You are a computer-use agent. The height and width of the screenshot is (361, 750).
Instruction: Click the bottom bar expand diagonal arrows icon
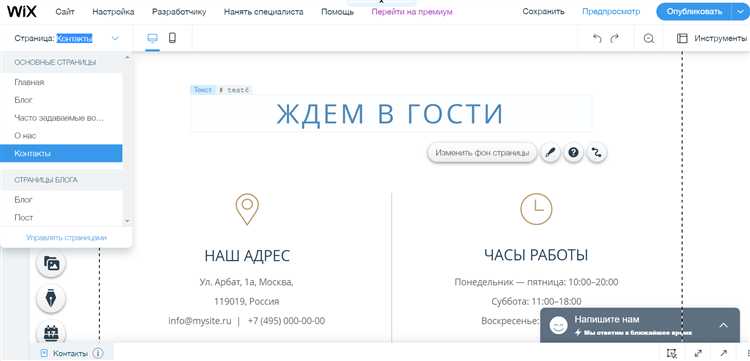coord(698,353)
